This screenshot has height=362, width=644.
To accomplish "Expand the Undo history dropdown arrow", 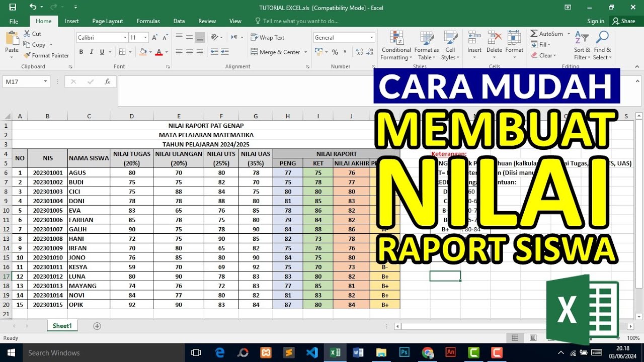I will [42, 7].
